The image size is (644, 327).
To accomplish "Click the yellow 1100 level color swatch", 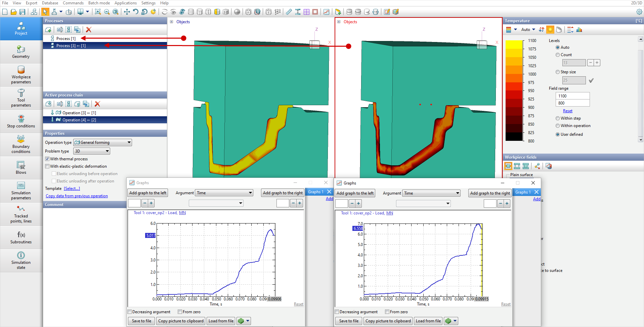I will point(514,44).
